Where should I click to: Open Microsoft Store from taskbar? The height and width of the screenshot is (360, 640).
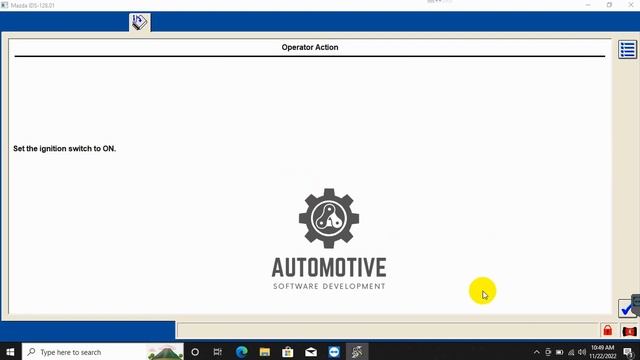[288, 352]
